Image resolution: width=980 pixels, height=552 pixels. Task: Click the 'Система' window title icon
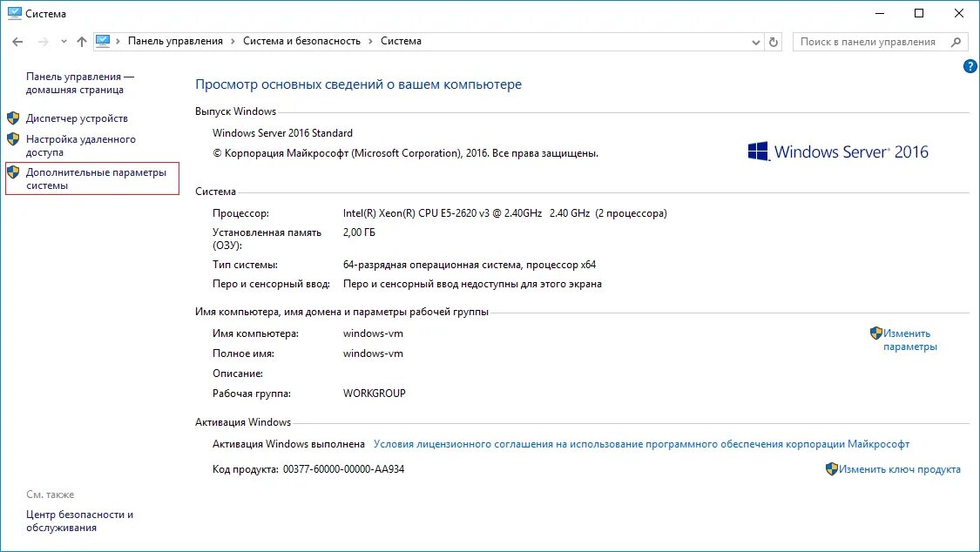[14, 13]
